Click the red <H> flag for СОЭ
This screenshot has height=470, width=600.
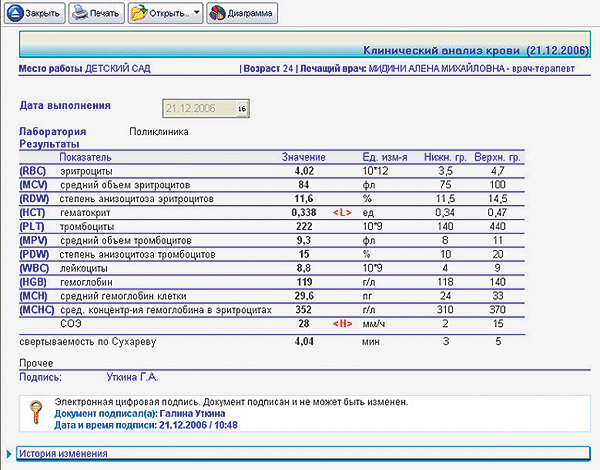point(342,324)
